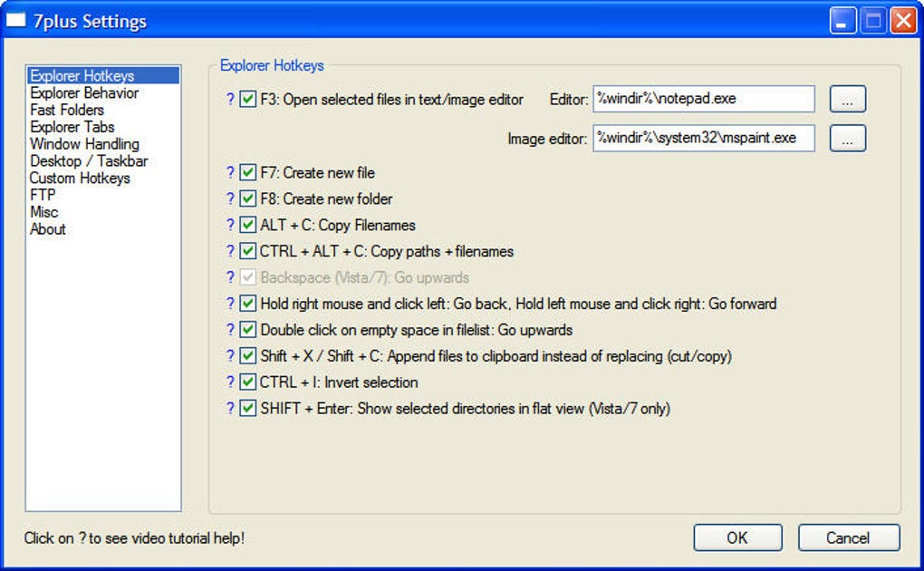Uncheck the F7 Create new file checkbox
The height and width of the screenshot is (571, 924).
tap(248, 172)
